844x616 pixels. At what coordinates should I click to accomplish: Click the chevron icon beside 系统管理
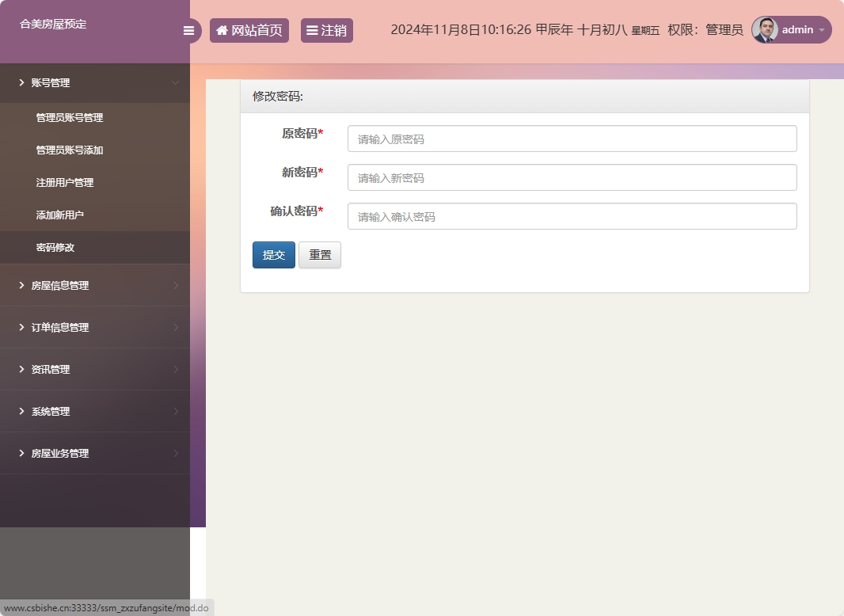click(x=21, y=412)
